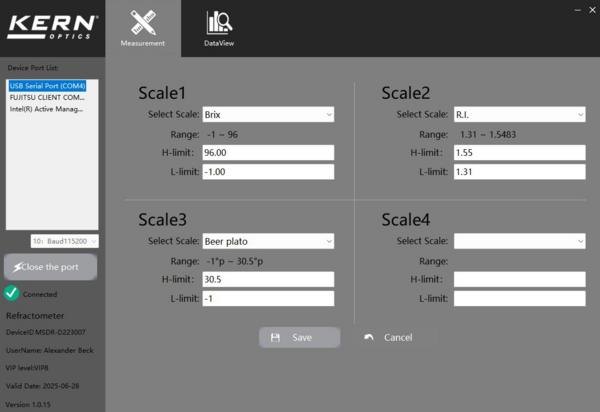
Task: Minimize the application window
Action: point(577,10)
